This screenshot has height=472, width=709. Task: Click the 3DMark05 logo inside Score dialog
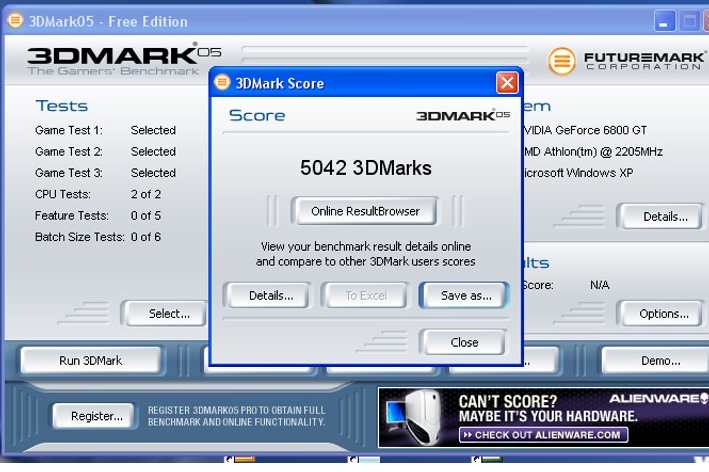[x=463, y=115]
